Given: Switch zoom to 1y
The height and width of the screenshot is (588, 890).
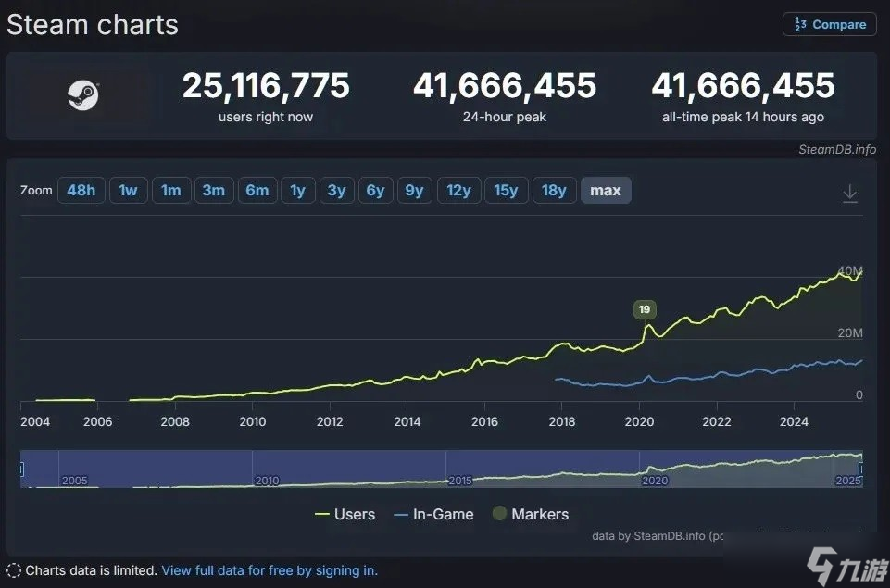Looking at the screenshot, I should click(297, 191).
